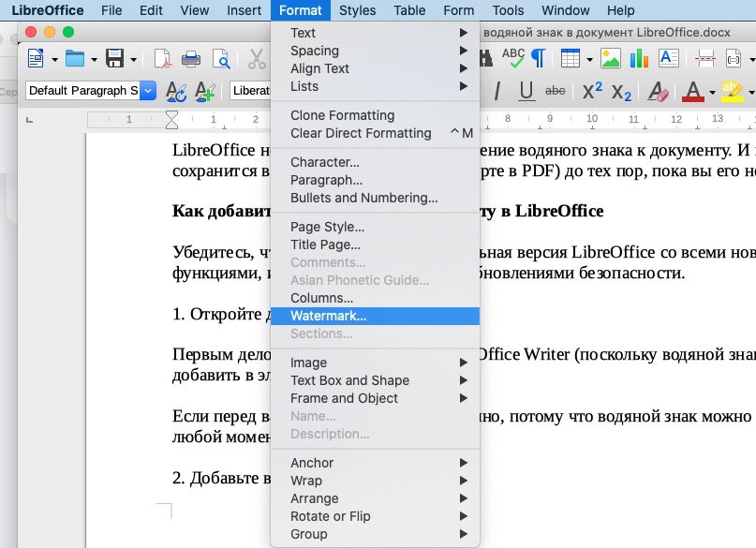The image size is (756, 548).
Task: Expand the Wrap submenu
Action: click(x=375, y=481)
